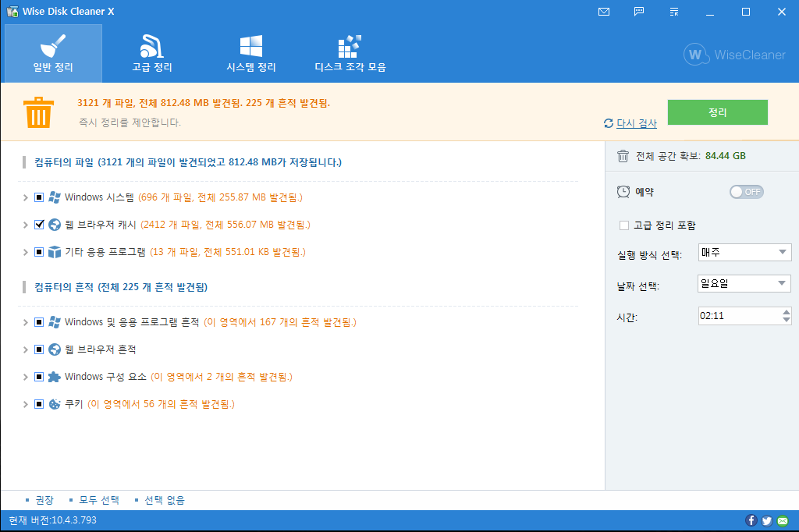Toggle the 쿠키 checkbox
The height and width of the screenshot is (532, 799).
click(x=39, y=404)
